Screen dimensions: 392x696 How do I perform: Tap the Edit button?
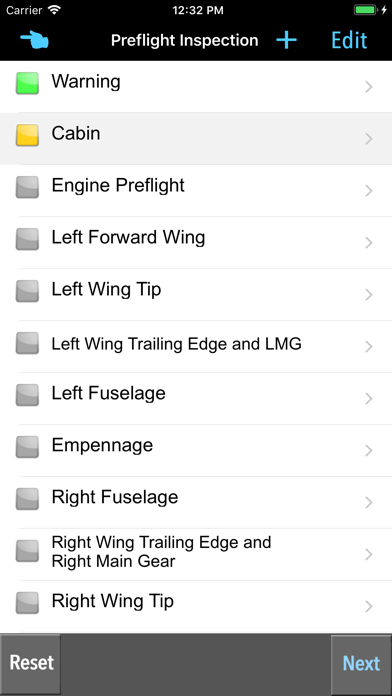349,40
